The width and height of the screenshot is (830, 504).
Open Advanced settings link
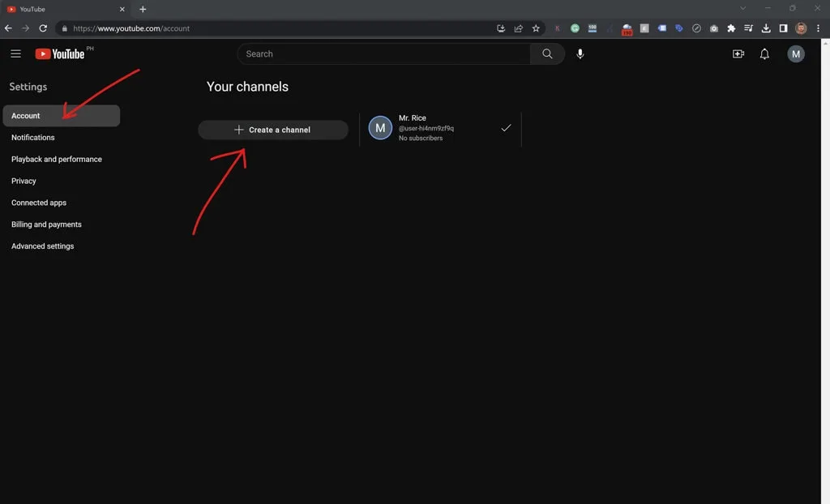42,246
